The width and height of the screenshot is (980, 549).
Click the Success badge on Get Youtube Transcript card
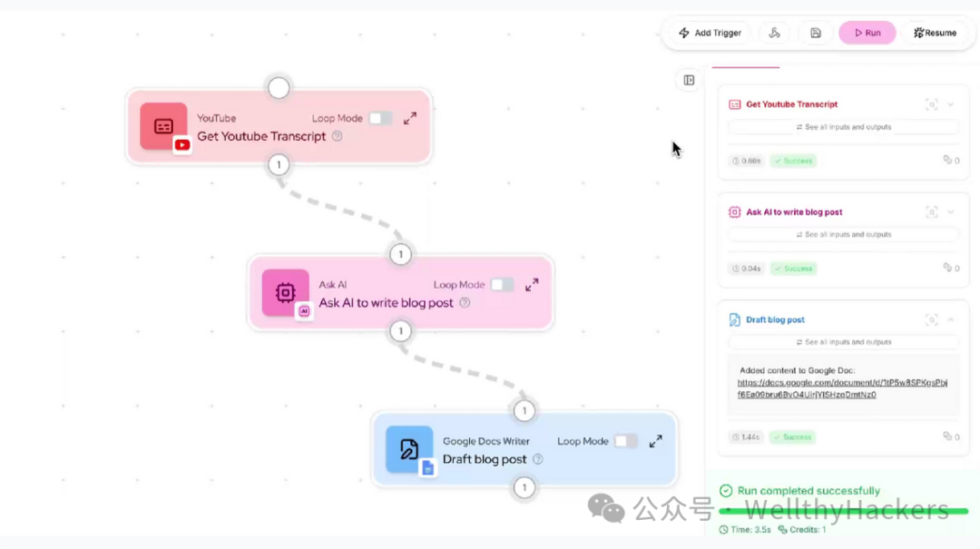[794, 161]
